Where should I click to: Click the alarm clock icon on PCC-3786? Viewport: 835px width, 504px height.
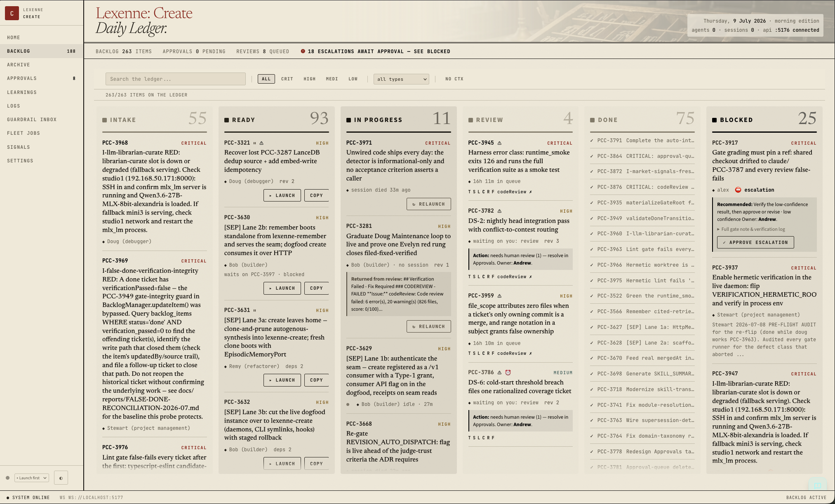tap(508, 373)
